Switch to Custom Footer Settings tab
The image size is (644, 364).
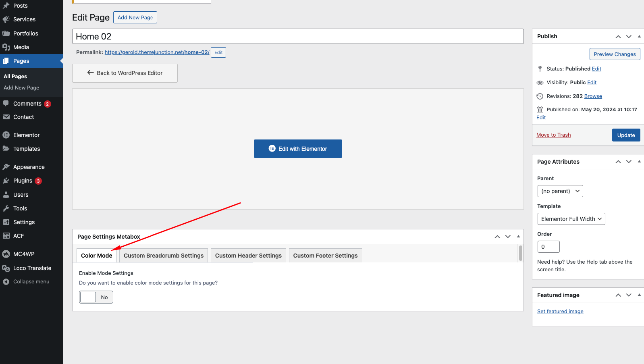[325, 256]
